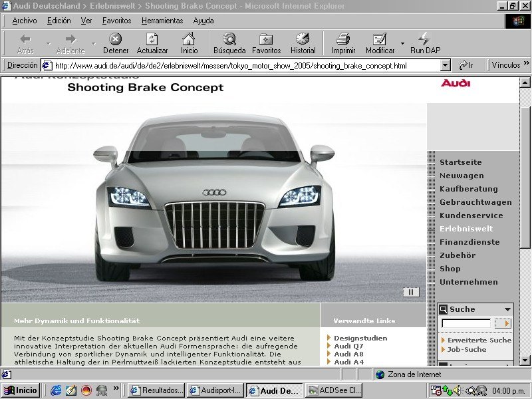
Task: Open the Herramientas menu
Action: pos(162,21)
